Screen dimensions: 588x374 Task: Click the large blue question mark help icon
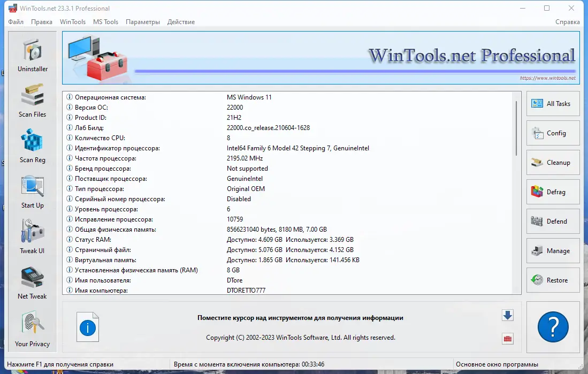[x=553, y=327]
